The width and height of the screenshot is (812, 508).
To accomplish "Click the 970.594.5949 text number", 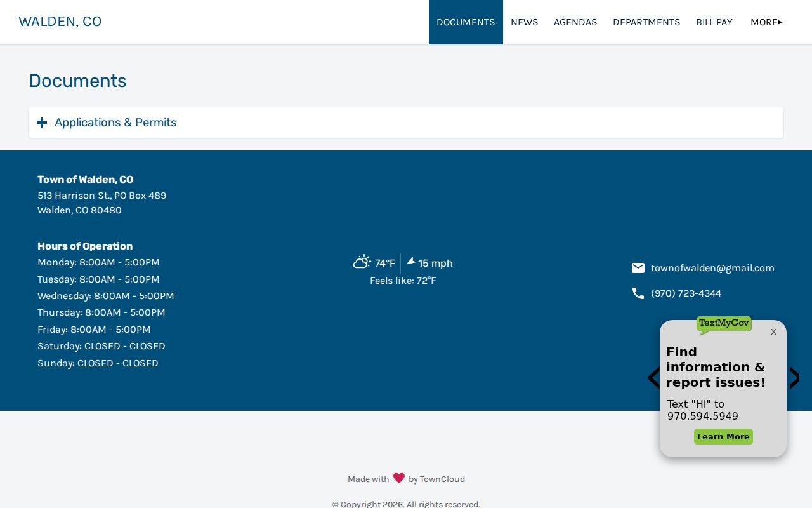I will coord(703,417).
